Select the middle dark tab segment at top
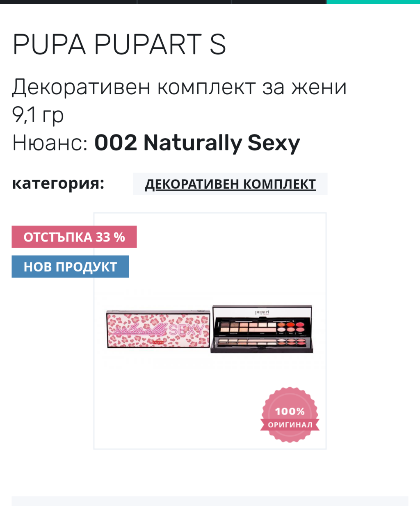 point(184,2)
